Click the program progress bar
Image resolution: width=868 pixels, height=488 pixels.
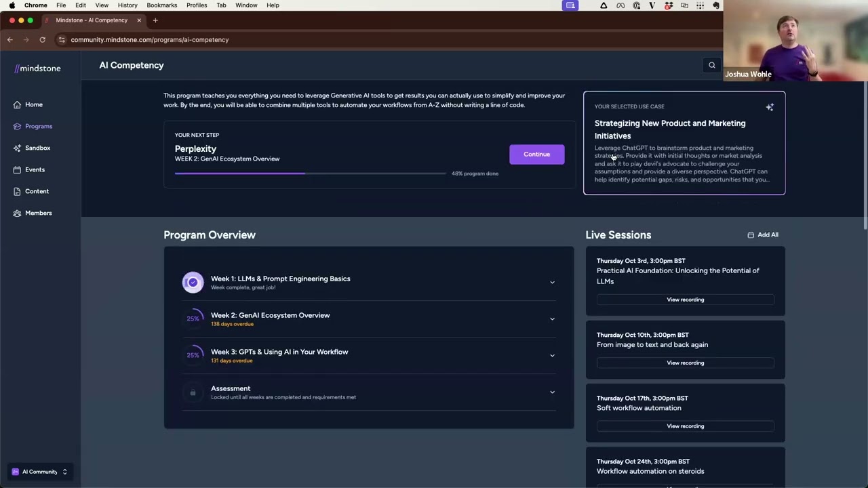311,174
